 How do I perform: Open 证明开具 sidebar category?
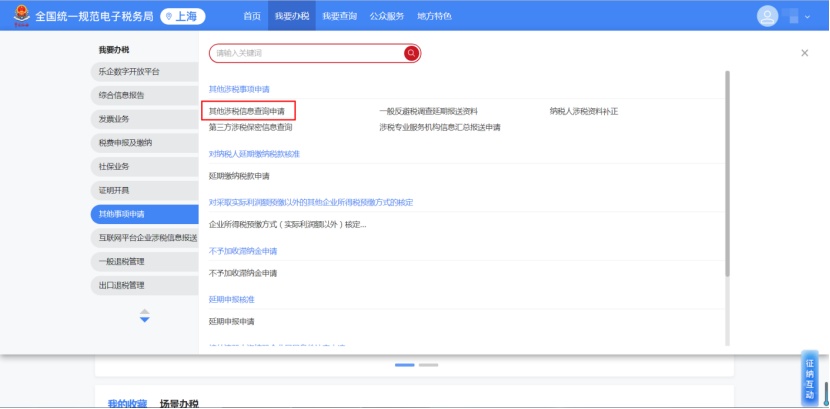pyautogui.click(x=114, y=190)
